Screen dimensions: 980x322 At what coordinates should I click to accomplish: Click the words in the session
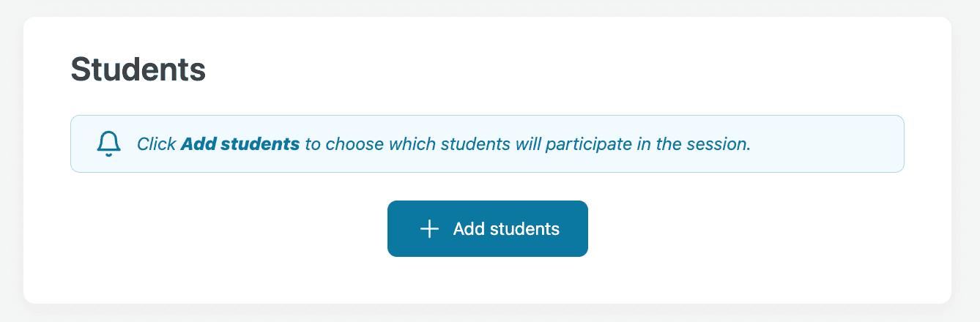(693, 144)
